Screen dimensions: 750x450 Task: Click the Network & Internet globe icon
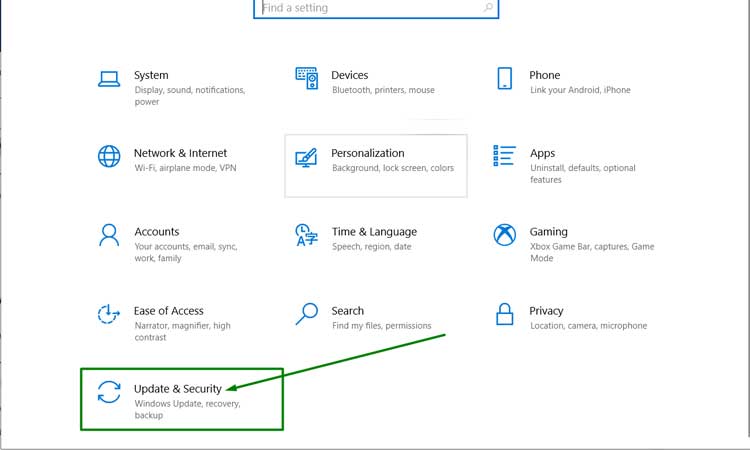(109, 156)
